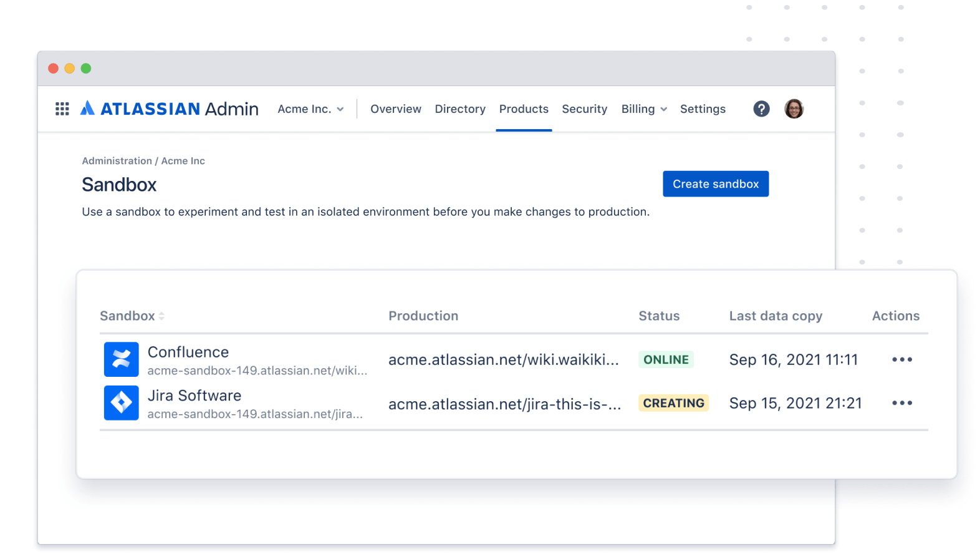The image size is (980, 554).
Task: Open the app switcher grid icon
Action: (x=62, y=109)
